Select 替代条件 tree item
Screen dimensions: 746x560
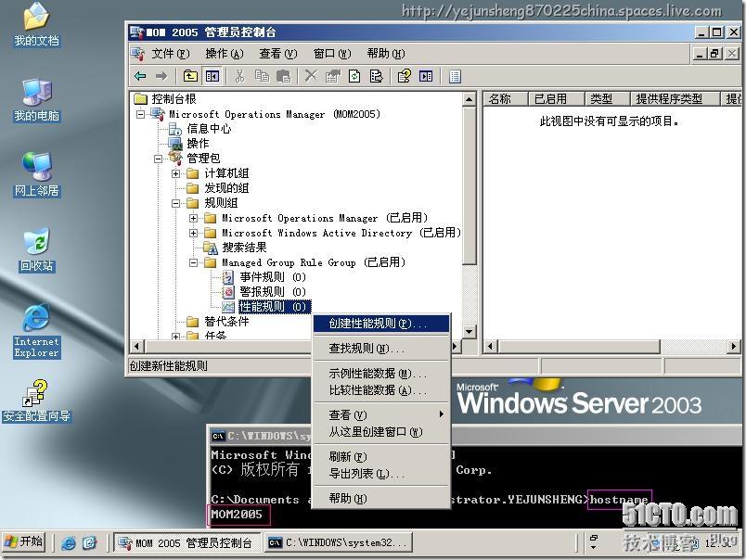[226, 322]
